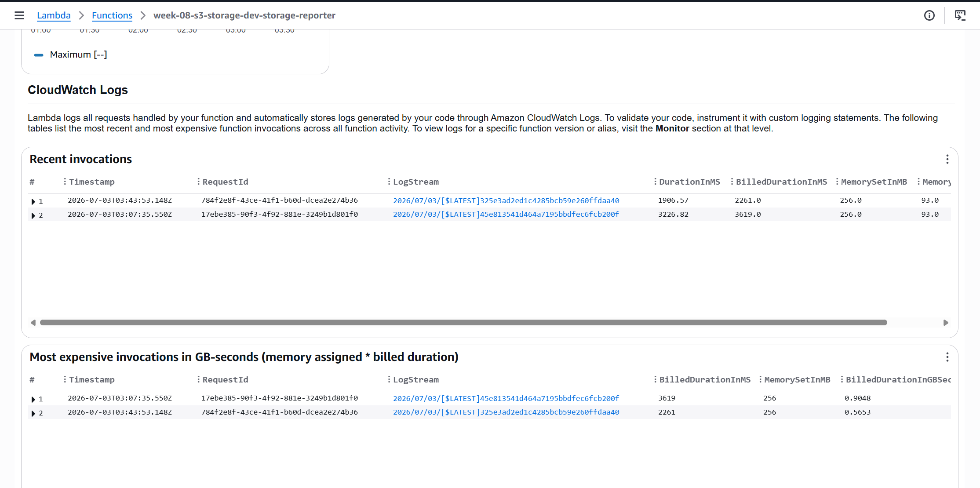The image size is (980, 488).
Task: Open log stream ending ffdaa40 in Most expensive table
Action: [x=506, y=412]
